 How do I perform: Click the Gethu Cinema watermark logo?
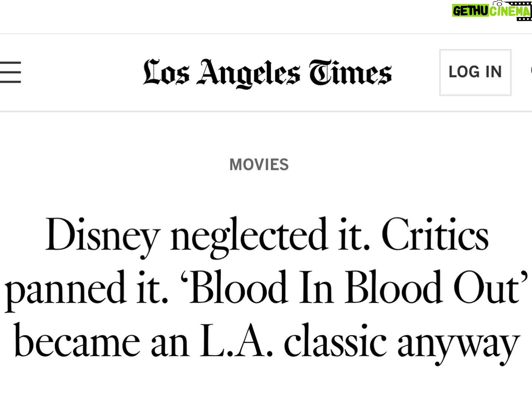(491, 11)
